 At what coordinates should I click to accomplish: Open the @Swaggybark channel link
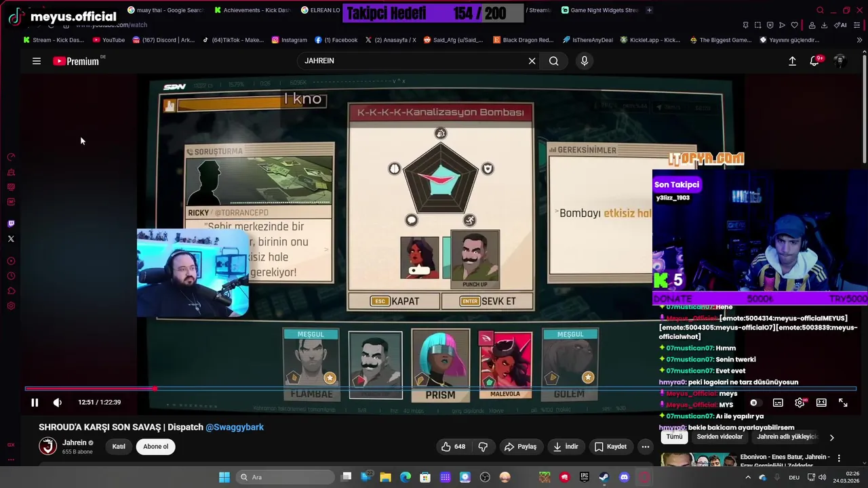point(235,427)
